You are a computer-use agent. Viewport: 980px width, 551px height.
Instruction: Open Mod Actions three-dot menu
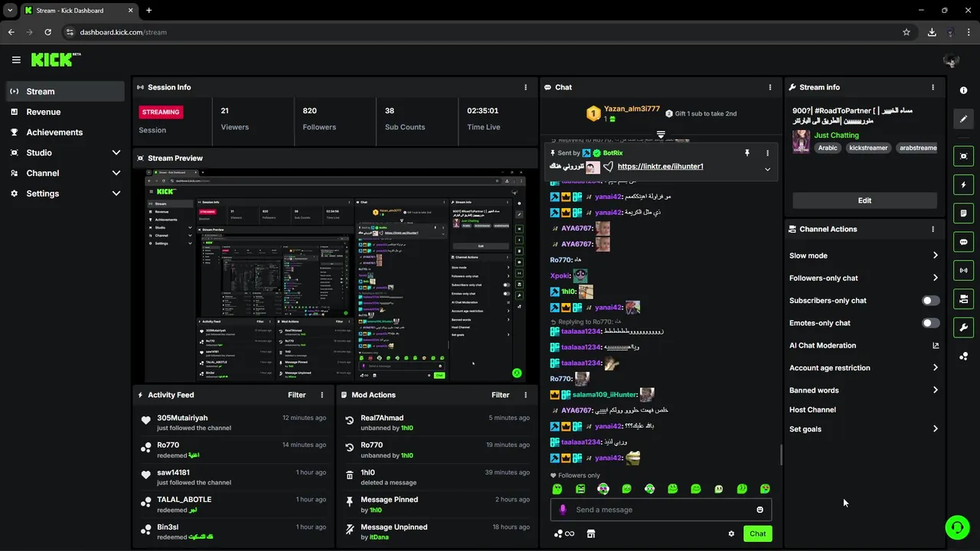(525, 395)
